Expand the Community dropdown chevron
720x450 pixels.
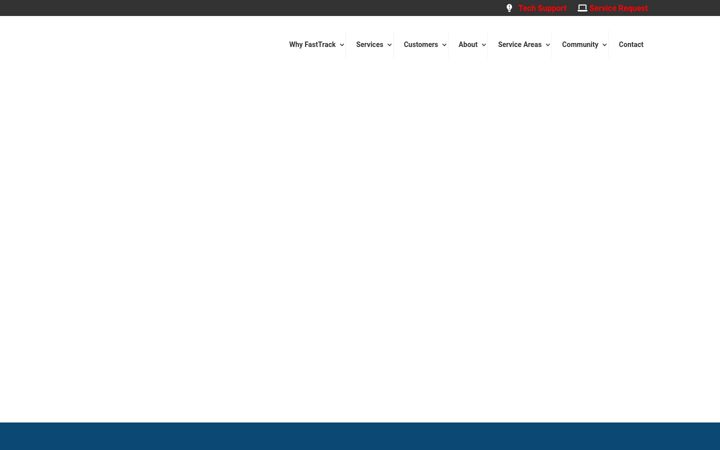tap(604, 45)
